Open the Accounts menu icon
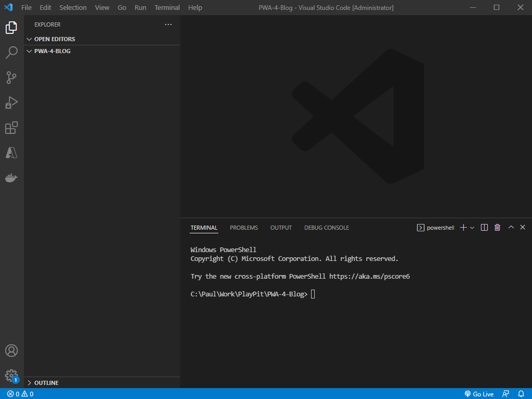Screen dimensions: 532x399 [x=11, y=351]
